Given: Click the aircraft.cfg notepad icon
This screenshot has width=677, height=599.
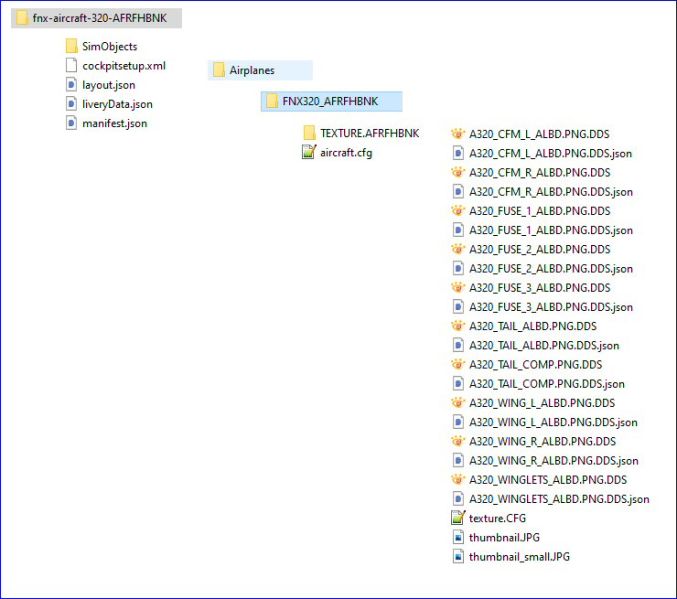Looking at the screenshot, I should pyautogui.click(x=309, y=152).
